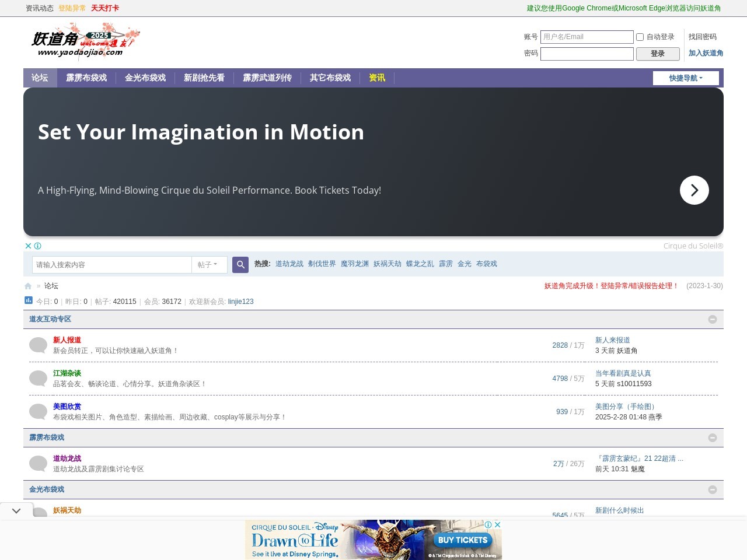Click the username/Email input field
This screenshot has width=747, height=560.
[x=587, y=37]
